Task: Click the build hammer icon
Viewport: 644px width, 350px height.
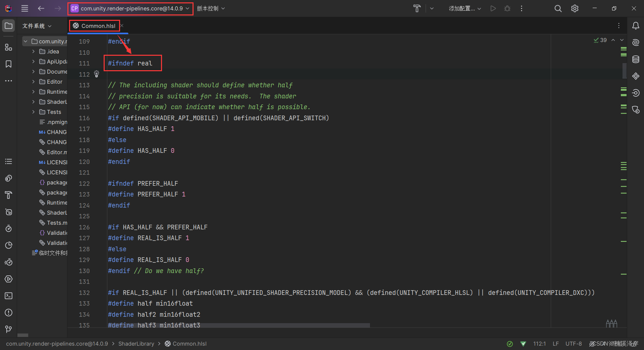Action: (x=417, y=8)
